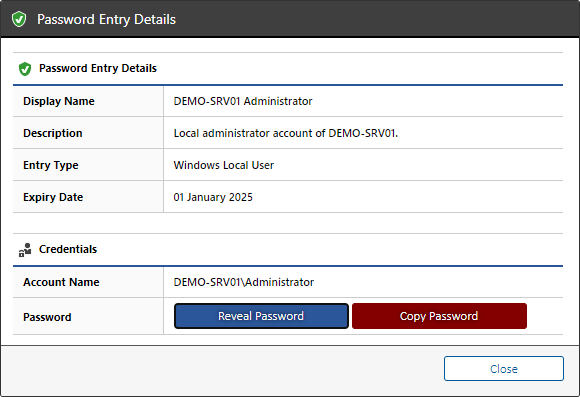This screenshot has width=580, height=397.
Task: Click the Credentials section heading
Action: pyautogui.click(x=68, y=249)
